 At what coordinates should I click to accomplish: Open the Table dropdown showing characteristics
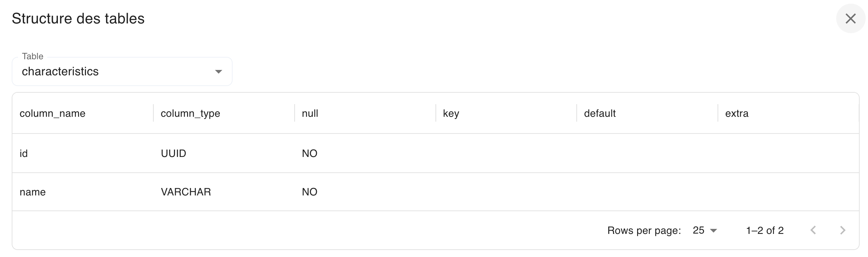tap(122, 71)
